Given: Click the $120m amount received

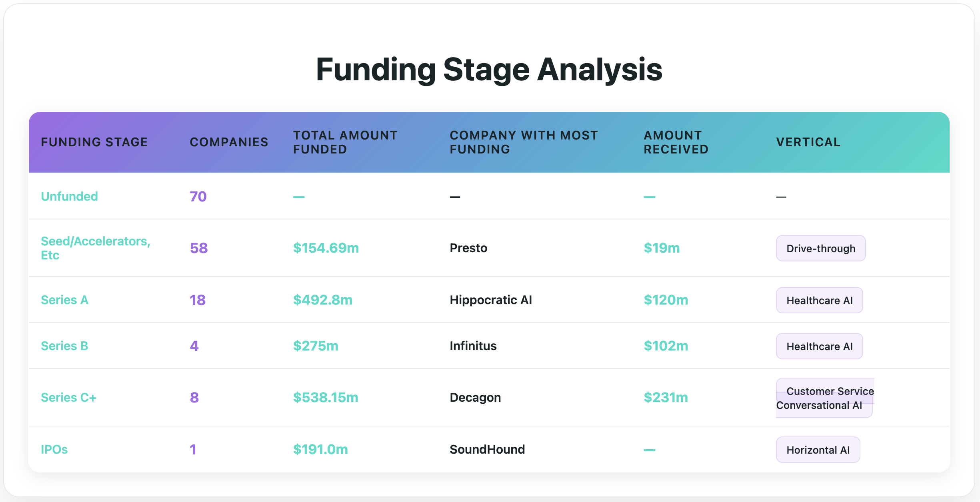Looking at the screenshot, I should 666,300.
